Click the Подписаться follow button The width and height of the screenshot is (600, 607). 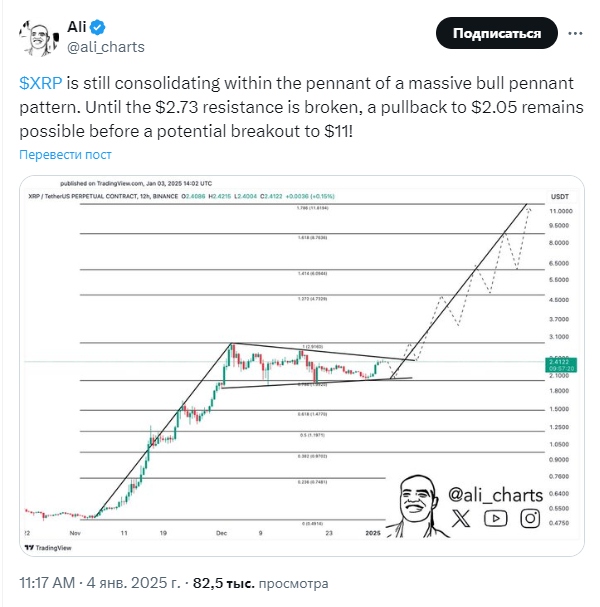[497, 33]
